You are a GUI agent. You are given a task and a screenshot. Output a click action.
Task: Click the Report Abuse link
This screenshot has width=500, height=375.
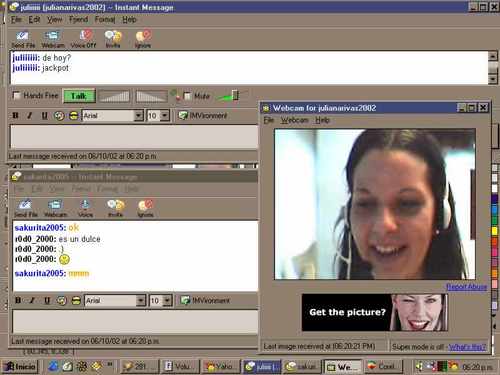[466, 287]
